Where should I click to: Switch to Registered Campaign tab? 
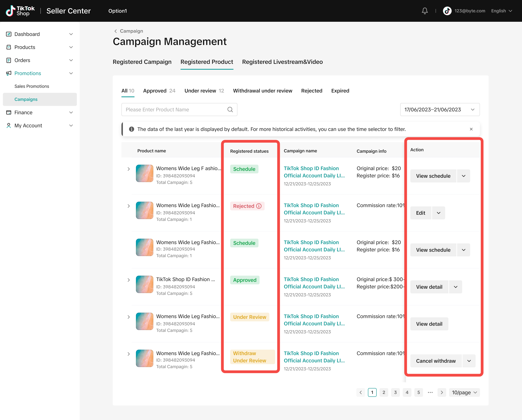[142, 62]
